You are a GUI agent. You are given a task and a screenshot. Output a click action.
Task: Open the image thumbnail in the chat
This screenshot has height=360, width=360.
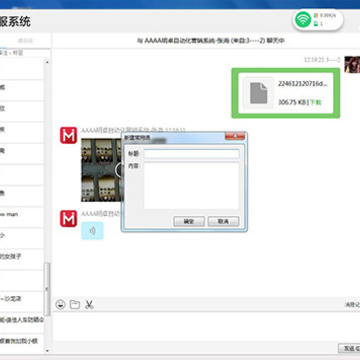pos(101,170)
